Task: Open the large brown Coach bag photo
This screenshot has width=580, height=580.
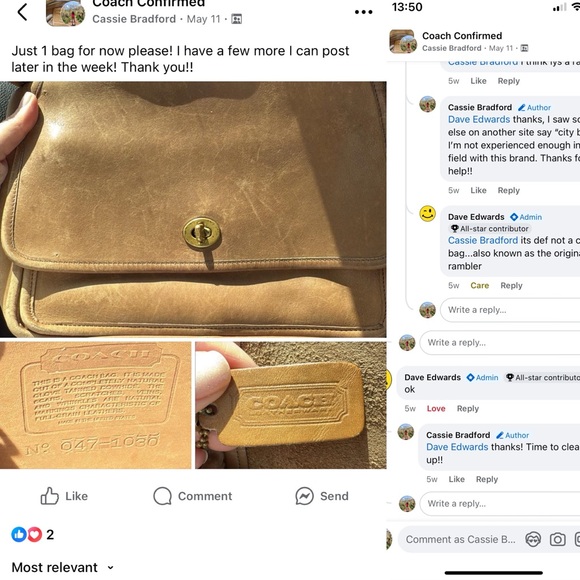Action: pos(193,209)
